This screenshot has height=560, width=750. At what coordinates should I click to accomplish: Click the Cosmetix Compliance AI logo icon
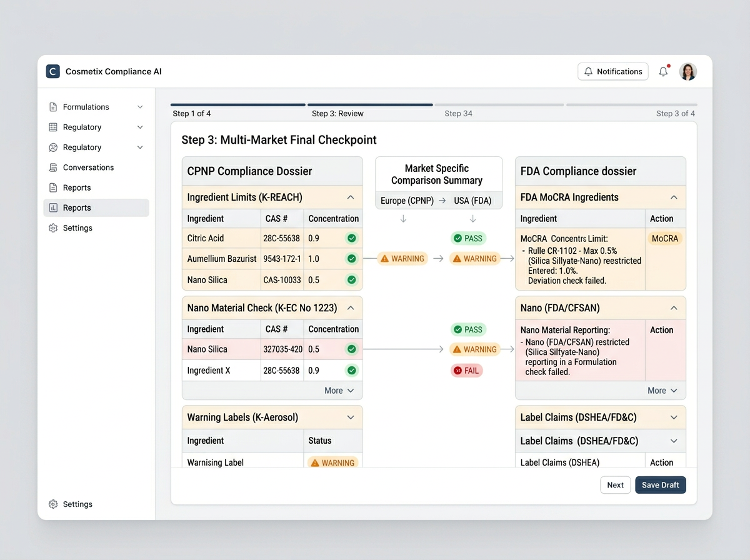coord(52,71)
